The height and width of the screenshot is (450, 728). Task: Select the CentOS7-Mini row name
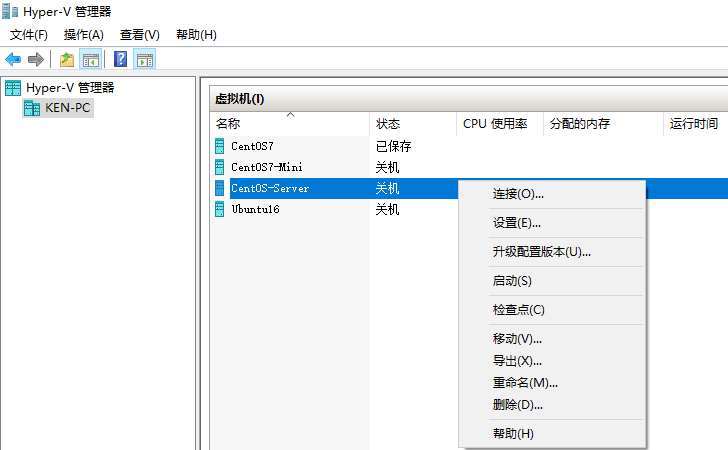(x=267, y=167)
